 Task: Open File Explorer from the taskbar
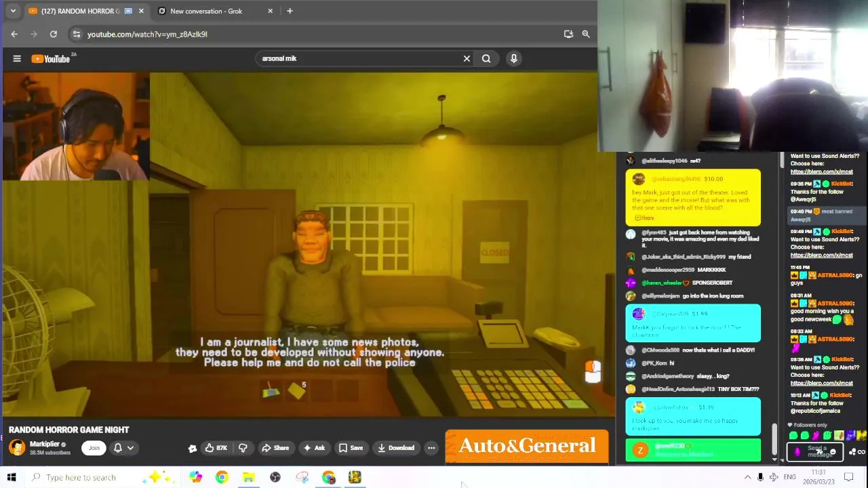249,477
